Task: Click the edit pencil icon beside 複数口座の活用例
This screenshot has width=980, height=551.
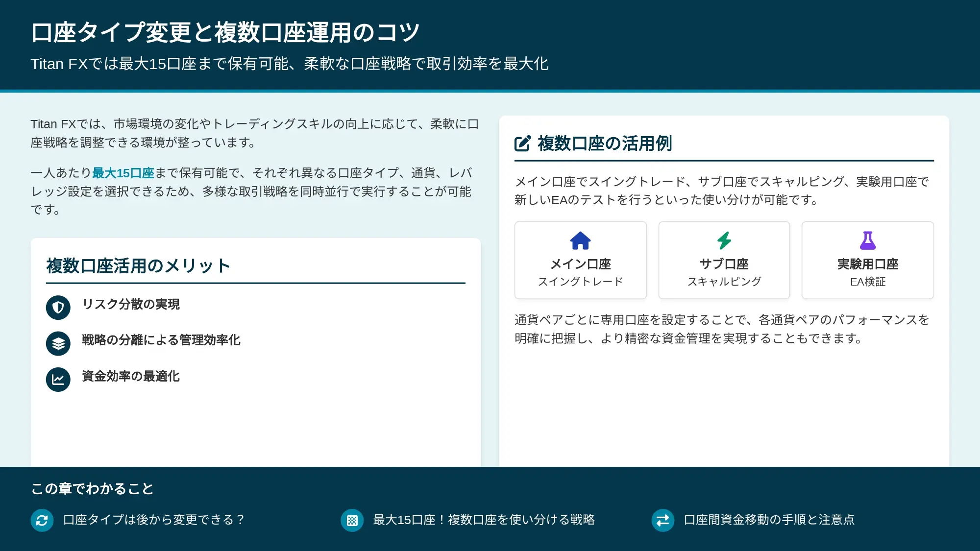Action: pos(522,144)
